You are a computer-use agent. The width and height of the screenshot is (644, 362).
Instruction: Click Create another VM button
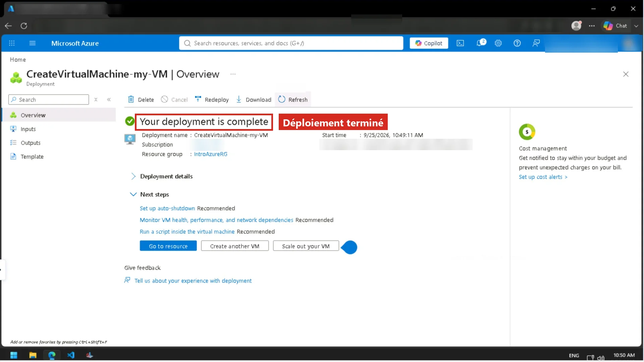[235, 246]
